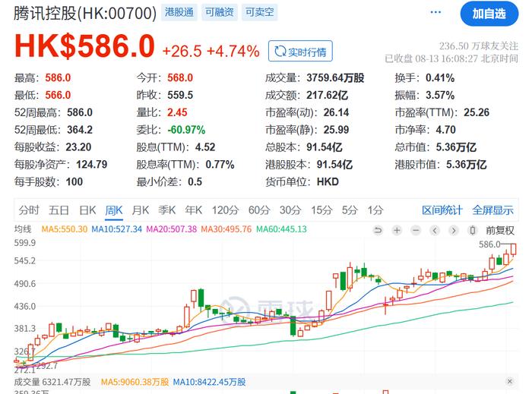
Task: Click the 货币单位 HKD value
Action: click(328, 181)
